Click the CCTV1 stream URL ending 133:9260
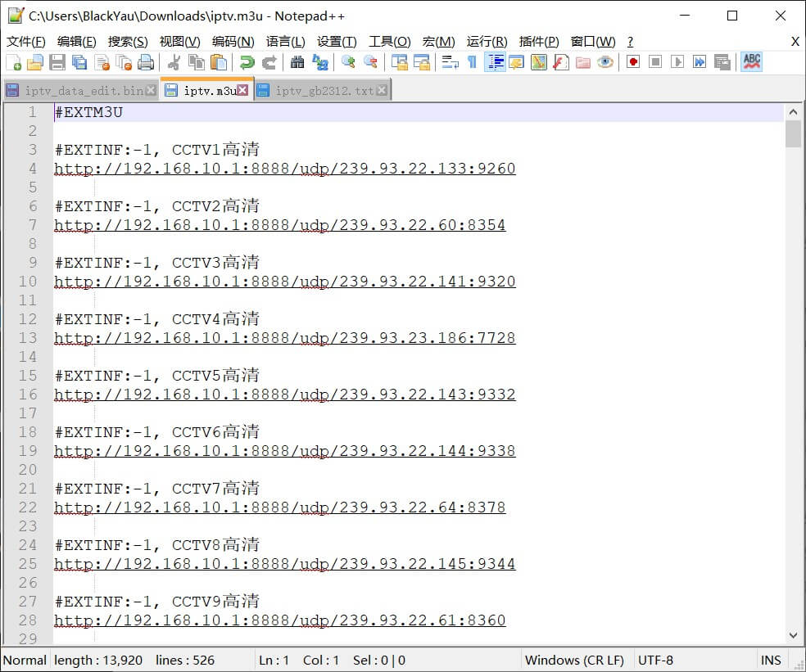Image resolution: width=806 pixels, height=672 pixels. (x=285, y=169)
